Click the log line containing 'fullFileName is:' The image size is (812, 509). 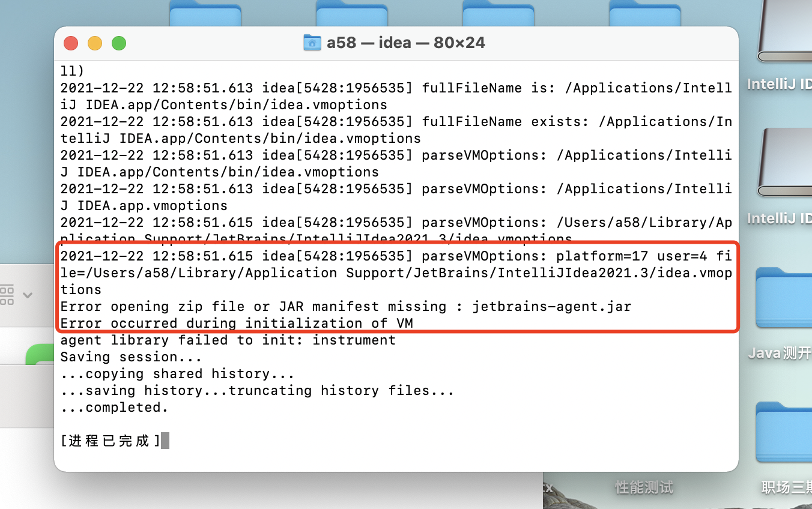click(396, 88)
